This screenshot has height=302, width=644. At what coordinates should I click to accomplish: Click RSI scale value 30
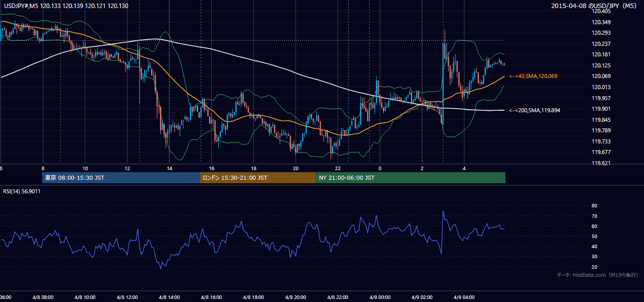(594, 257)
